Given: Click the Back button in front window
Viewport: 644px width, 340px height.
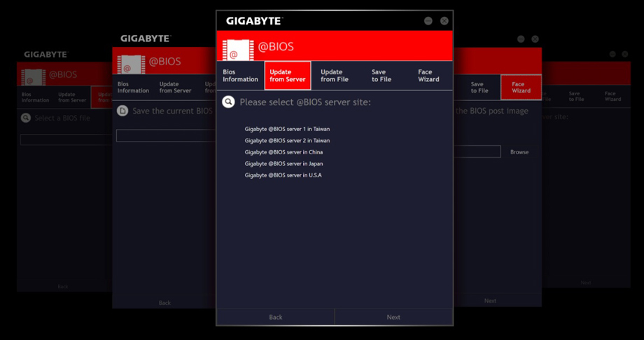Looking at the screenshot, I should click(x=276, y=317).
